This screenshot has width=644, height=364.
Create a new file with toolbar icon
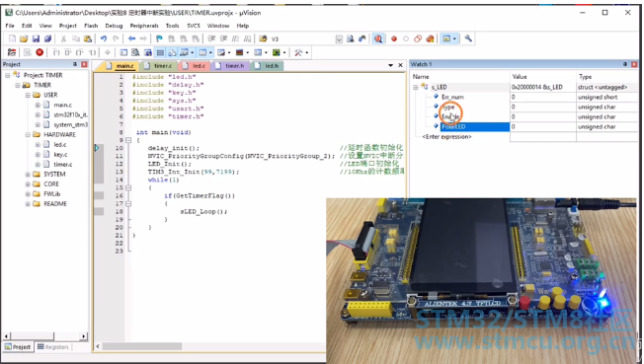tap(12, 38)
